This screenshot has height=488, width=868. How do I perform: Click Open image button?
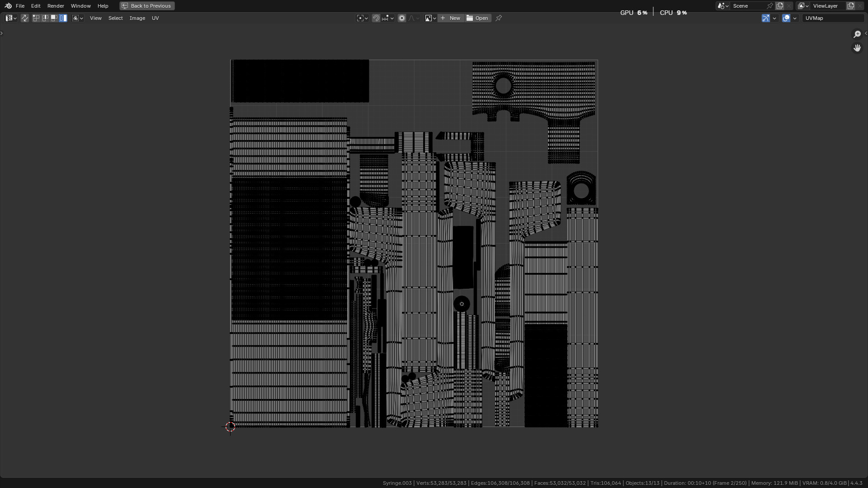477,18
